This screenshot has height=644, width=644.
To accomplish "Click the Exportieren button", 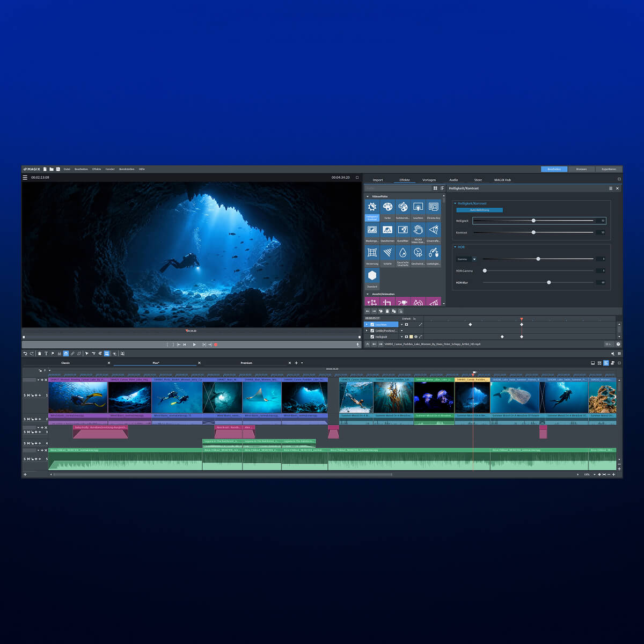I will tap(609, 169).
